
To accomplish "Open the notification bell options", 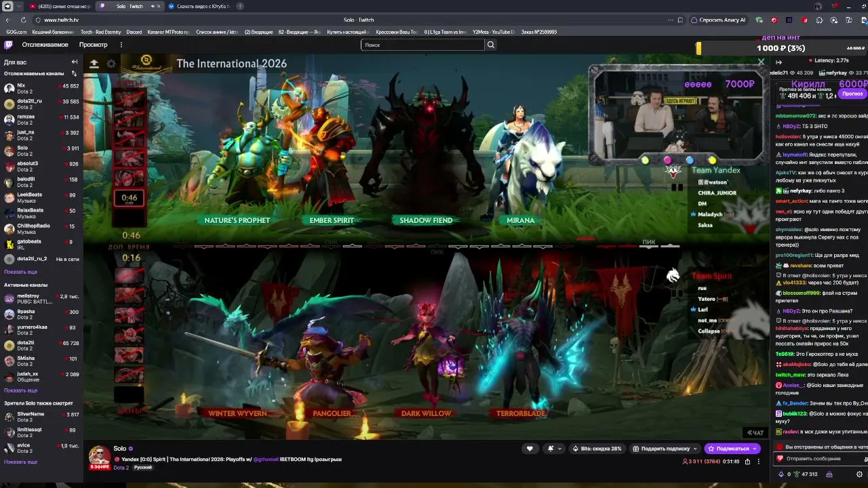I will [554, 449].
